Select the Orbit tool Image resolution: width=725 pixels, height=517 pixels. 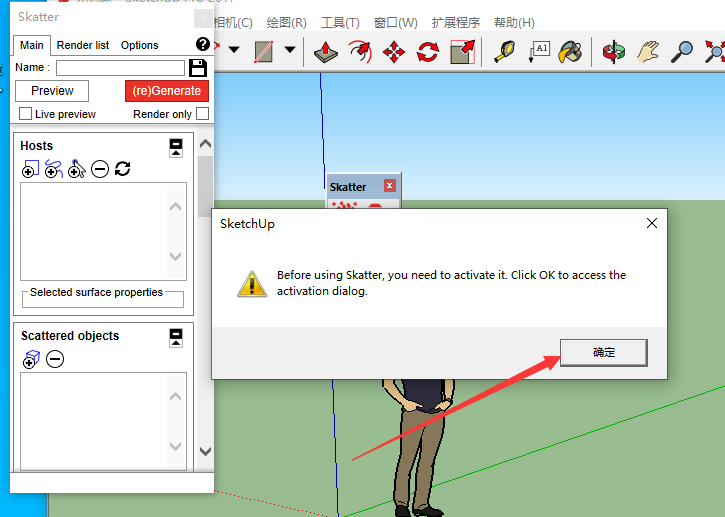[x=614, y=51]
